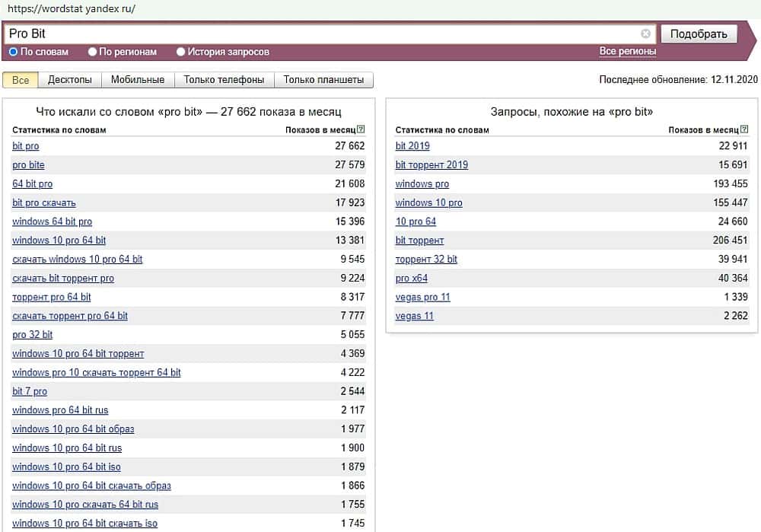Viewport: 761px width, 532px height.
Task: Switch to the 'Десктопы' tab
Action: tap(69, 80)
